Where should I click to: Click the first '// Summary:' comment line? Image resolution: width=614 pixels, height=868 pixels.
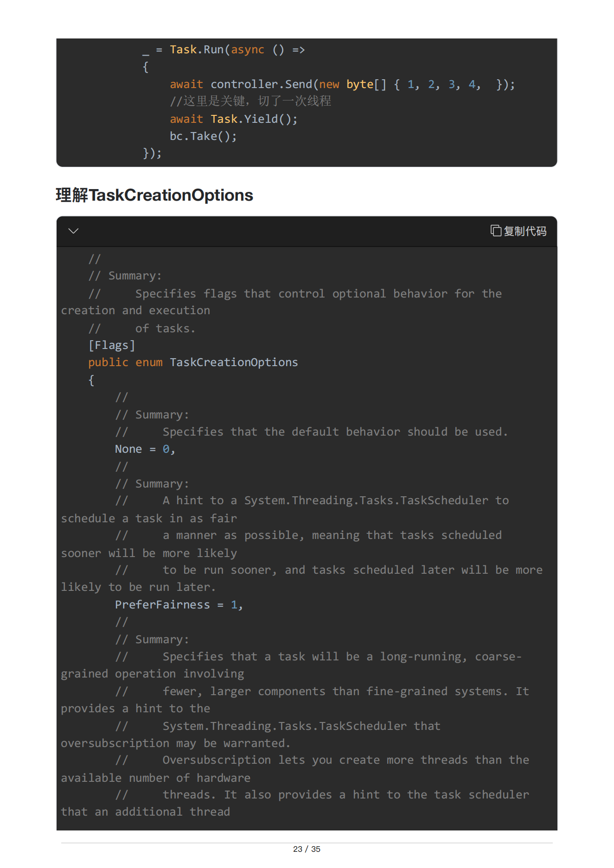point(125,276)
